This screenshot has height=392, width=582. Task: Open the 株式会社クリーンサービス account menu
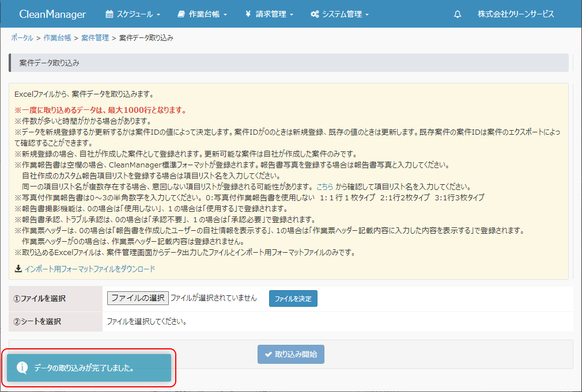click(x=516, y=14)
